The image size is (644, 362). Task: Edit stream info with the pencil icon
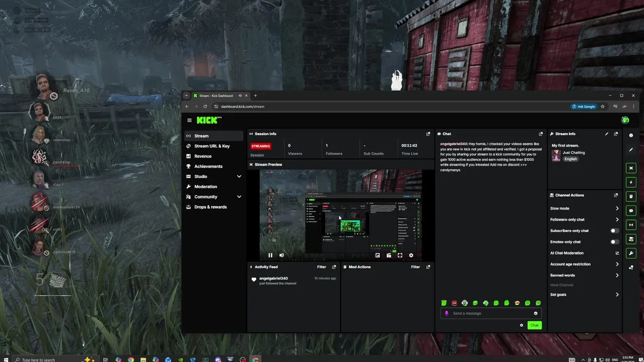[x=607, y=134]
